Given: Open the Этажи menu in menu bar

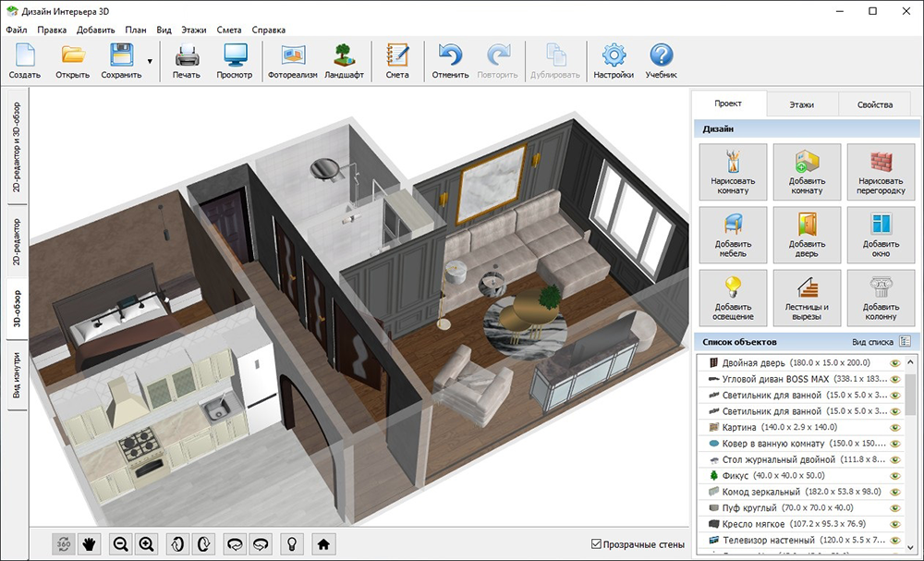Looking at the screenshot, I should click(194, 30).
